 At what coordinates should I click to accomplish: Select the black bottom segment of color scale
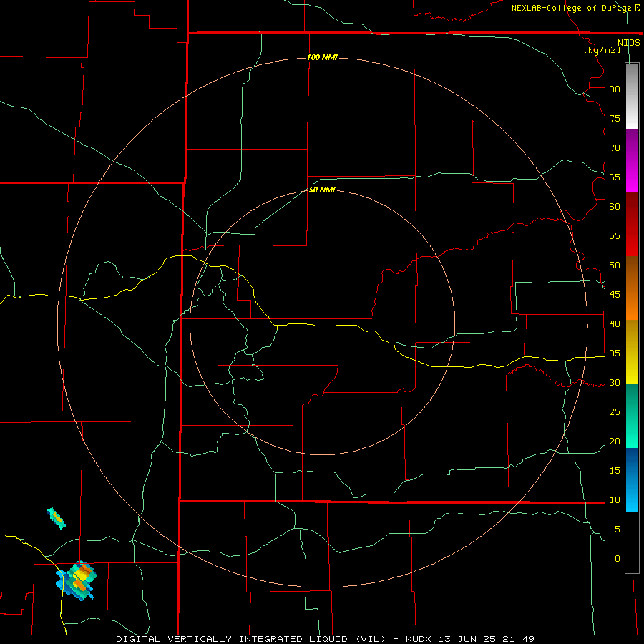pyautogui.click(x=632, y=542)
